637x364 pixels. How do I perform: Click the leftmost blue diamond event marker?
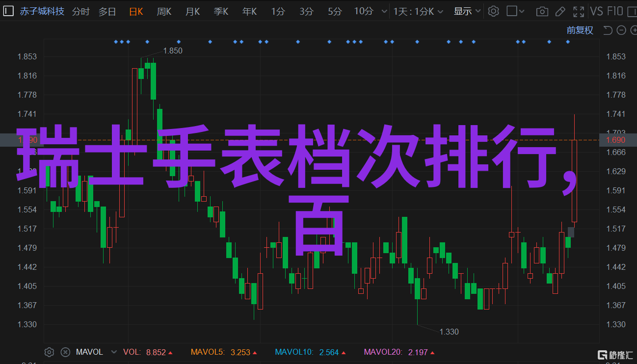pyautogui.click(x=116, y=42)
